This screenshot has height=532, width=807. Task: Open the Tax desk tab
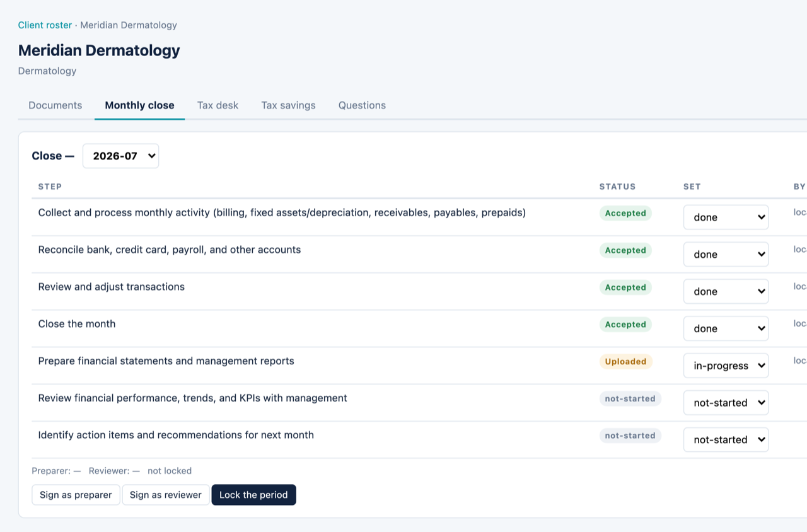[x=218, y=105]
